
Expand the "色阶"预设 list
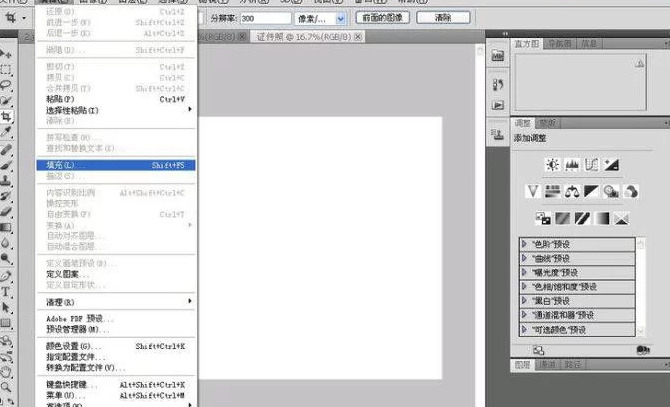point(524,244)
